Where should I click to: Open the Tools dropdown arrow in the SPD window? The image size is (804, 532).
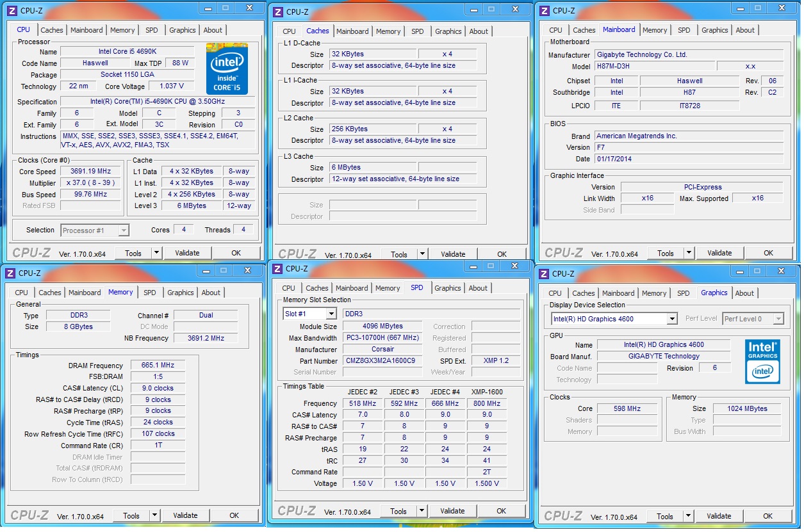[x=422, y=511]
